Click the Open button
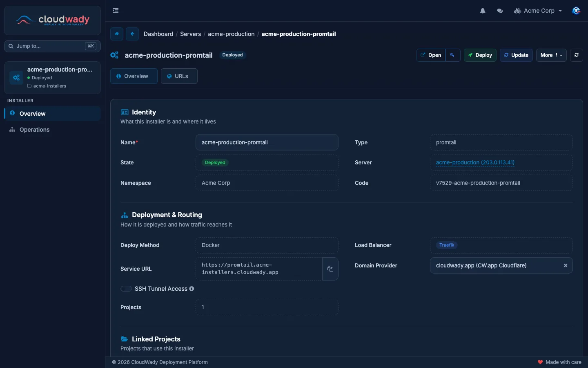This screenshot has width=588, height=368. pos(431,55)
